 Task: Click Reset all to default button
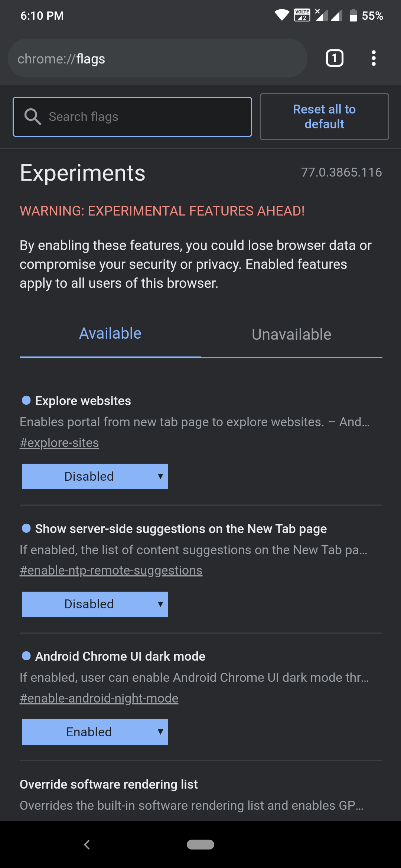325,116
